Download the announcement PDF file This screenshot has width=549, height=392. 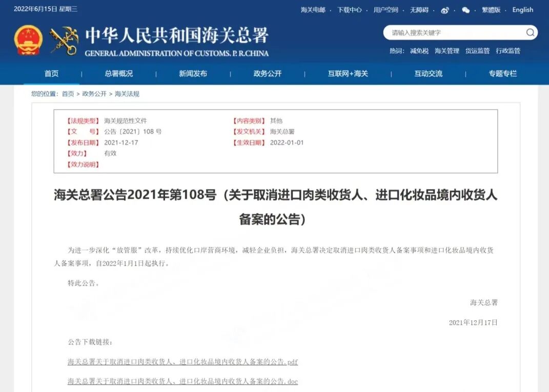click(182, 362)
